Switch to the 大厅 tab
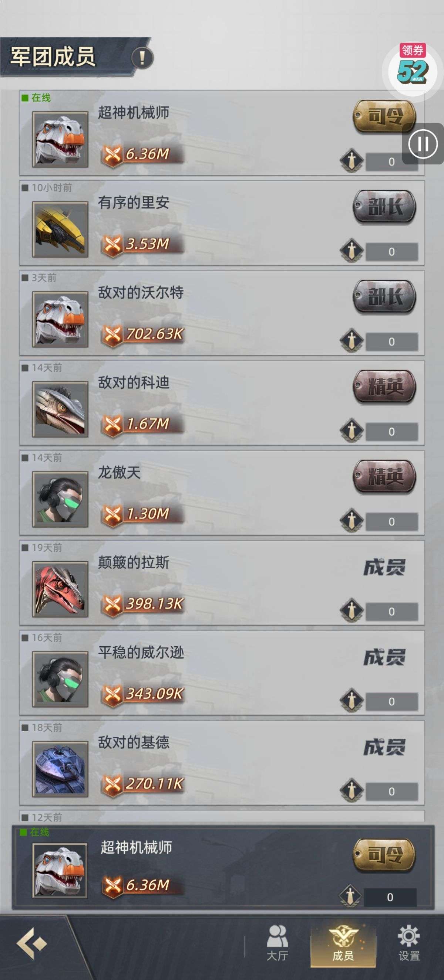 [277, 944]
